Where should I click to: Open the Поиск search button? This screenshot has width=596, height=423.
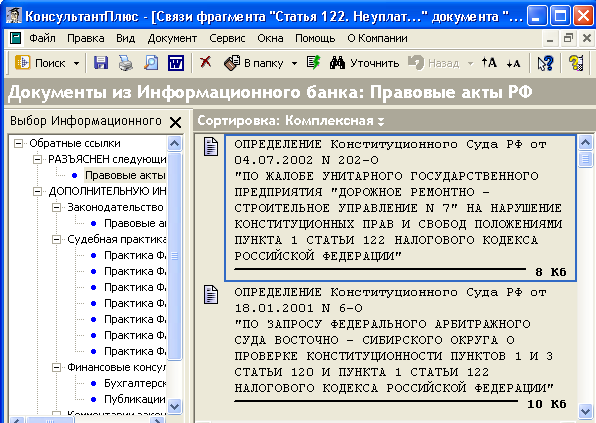40,63
